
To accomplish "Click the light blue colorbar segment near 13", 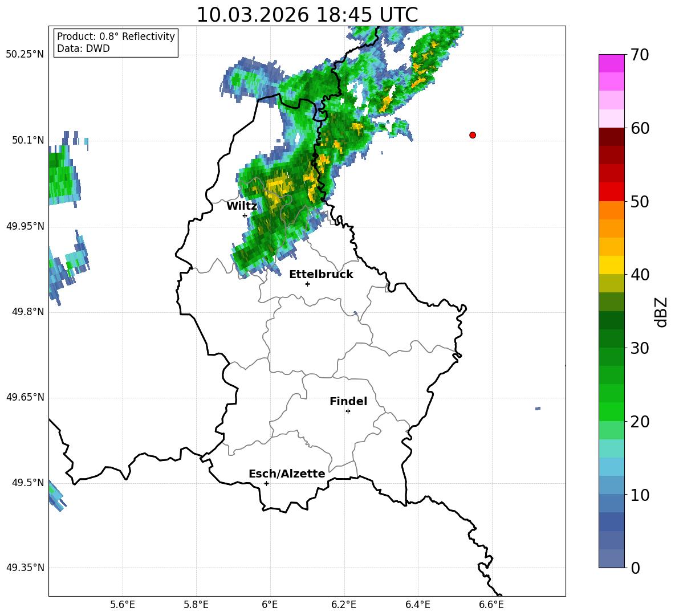I will 612,467.
